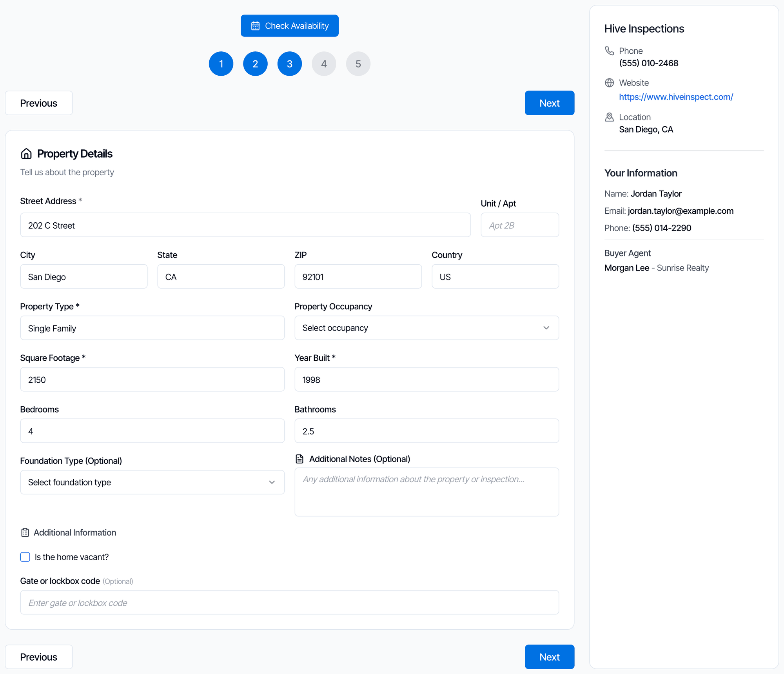This screenshot has height=674, width=784.
Task: Click the Unit / Apt field
Action: pos(520,225)
